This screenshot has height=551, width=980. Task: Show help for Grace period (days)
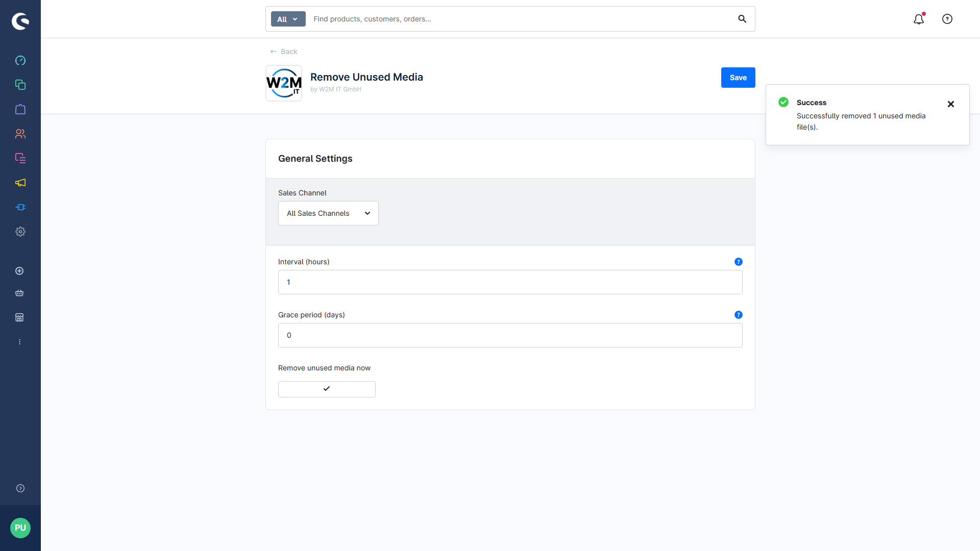click(x=739, y=315)
